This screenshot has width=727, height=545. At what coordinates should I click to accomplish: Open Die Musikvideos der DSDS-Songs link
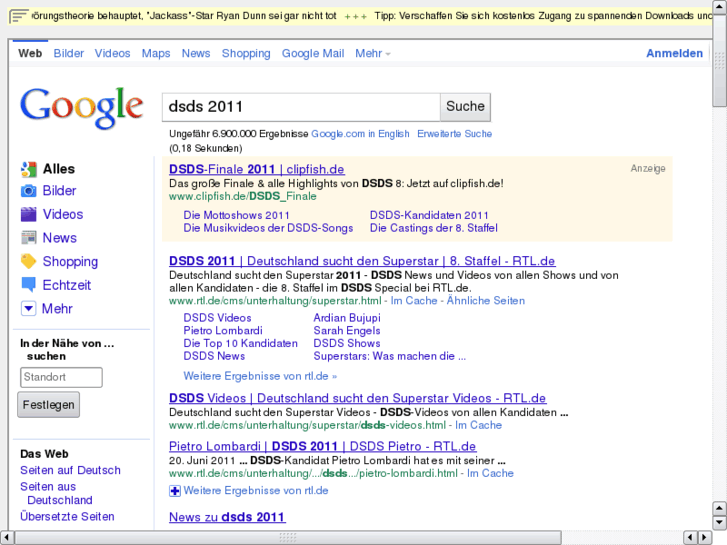[268, 228]
